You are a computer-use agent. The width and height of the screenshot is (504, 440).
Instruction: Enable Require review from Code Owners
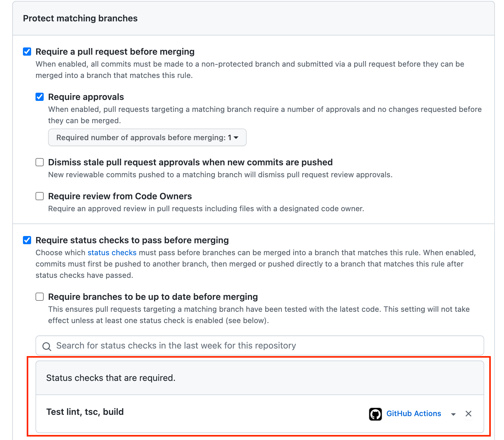[40, 196]
